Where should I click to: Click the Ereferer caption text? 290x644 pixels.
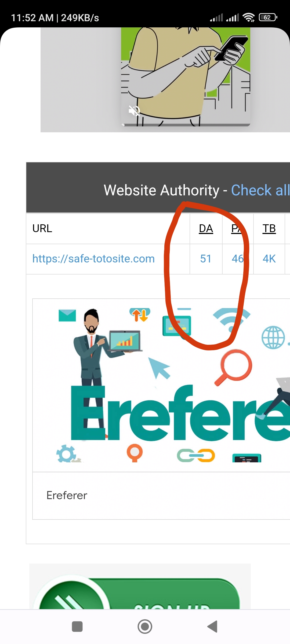pos(67,495)
